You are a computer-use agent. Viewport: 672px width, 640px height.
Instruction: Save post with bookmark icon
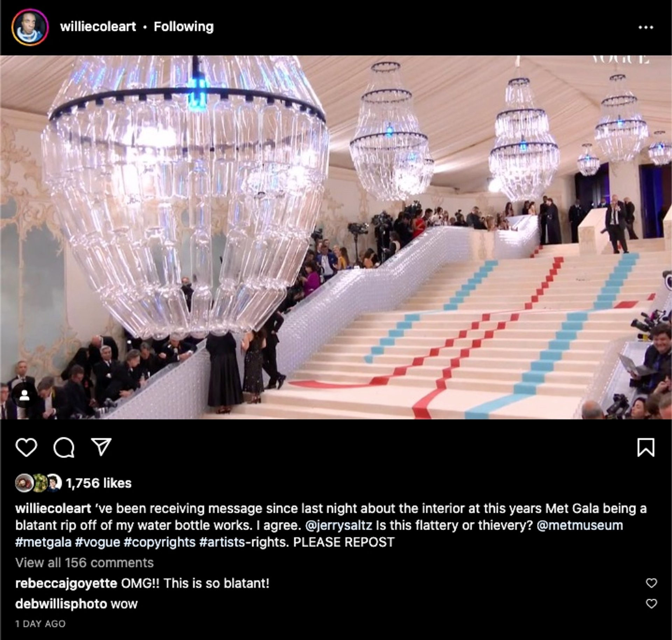tap(646, 448)
